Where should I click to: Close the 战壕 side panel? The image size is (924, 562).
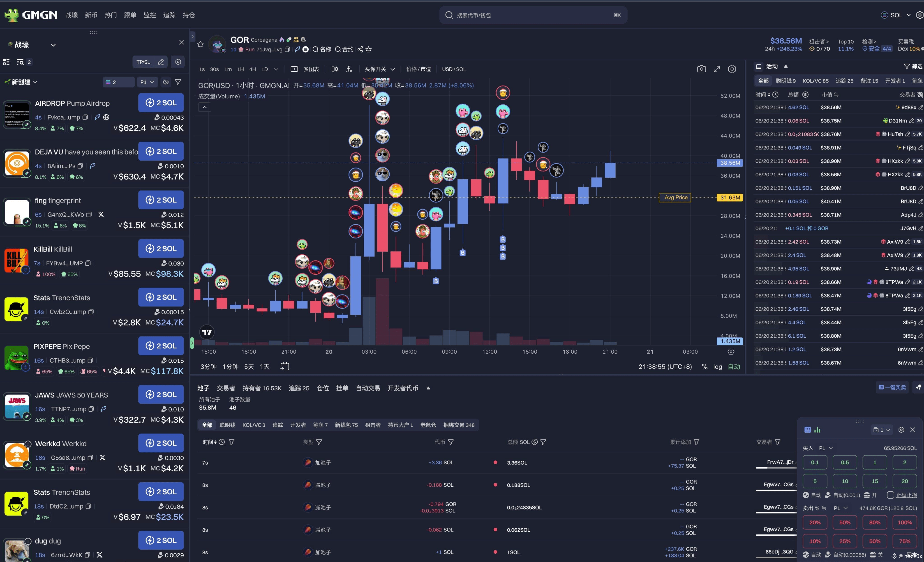[x=182, y=42]
